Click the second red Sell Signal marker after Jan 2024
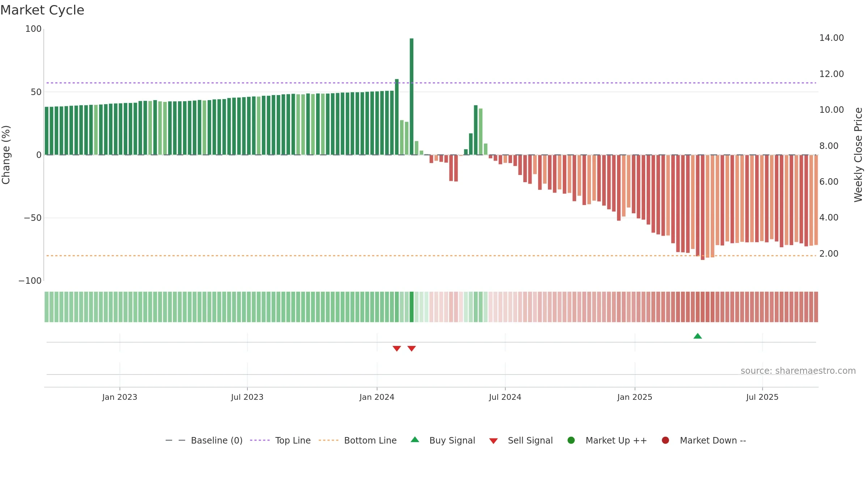This screenshot has width=868, height=488. click(412, 348)
